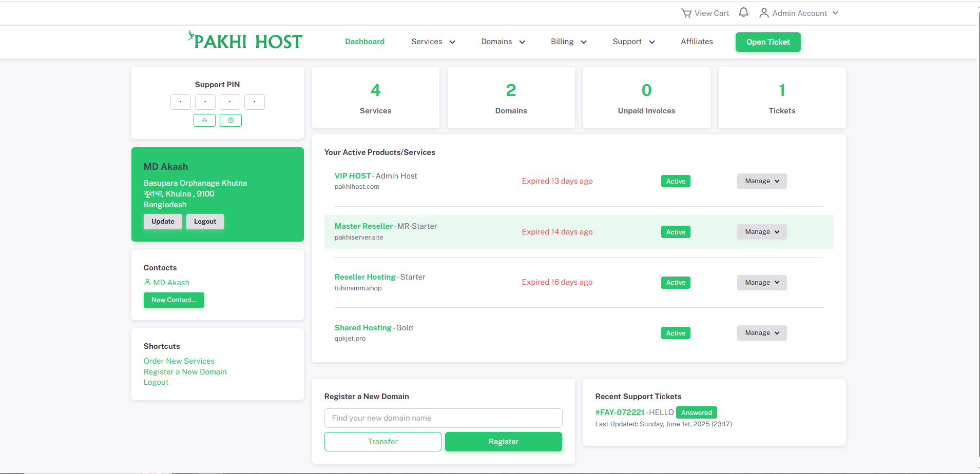The image size is (980, 474).
Task: Open the View Cart icon
Action: tap(686, 13)
